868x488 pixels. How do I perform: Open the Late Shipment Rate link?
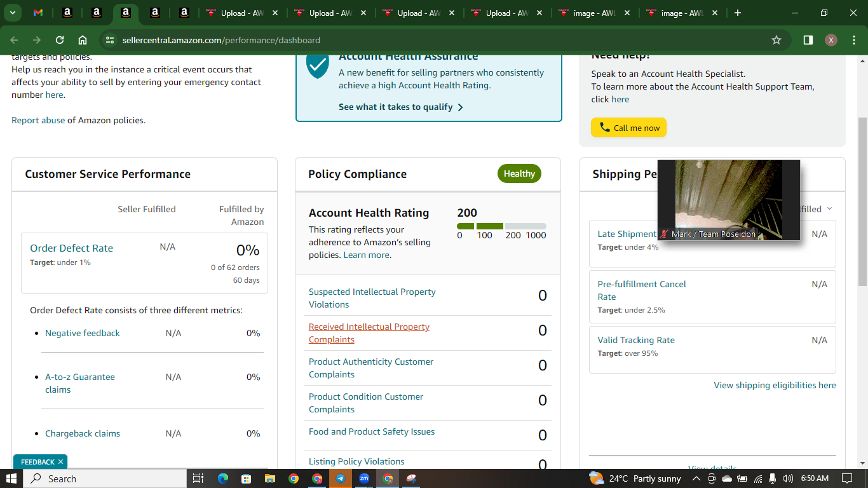627,234
